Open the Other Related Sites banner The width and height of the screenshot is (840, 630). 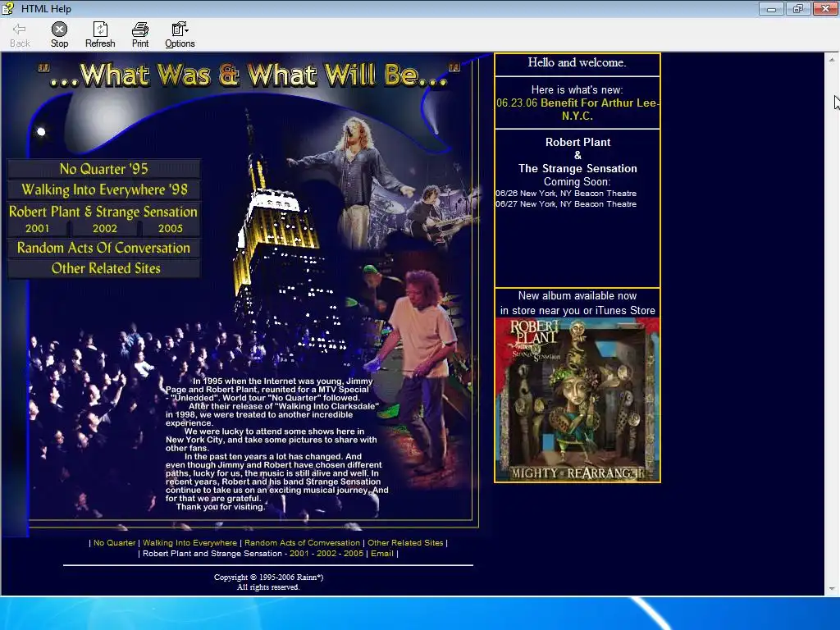104,268
